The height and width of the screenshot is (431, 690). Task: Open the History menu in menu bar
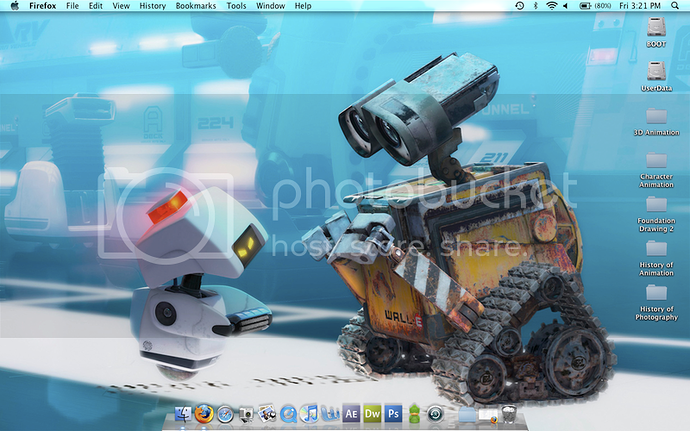[x=153, y=6]
